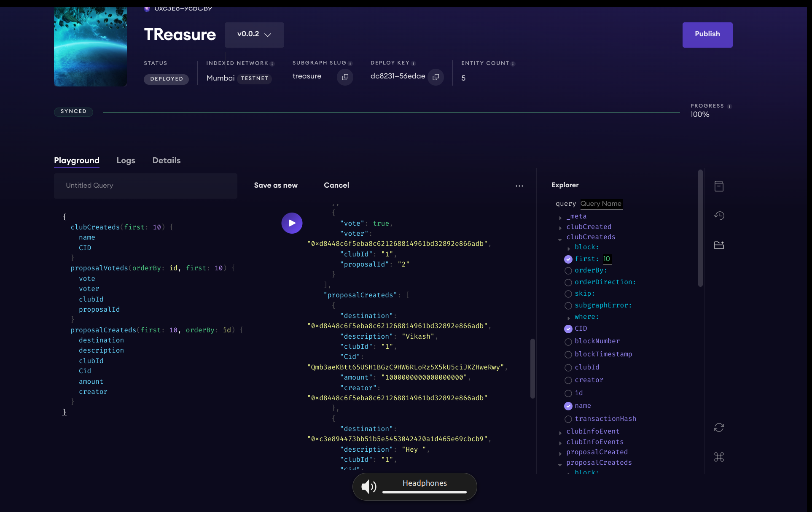Check the creator field in Explorer
This screenshot has height=512, width=812.
click(x=568, y=380)
